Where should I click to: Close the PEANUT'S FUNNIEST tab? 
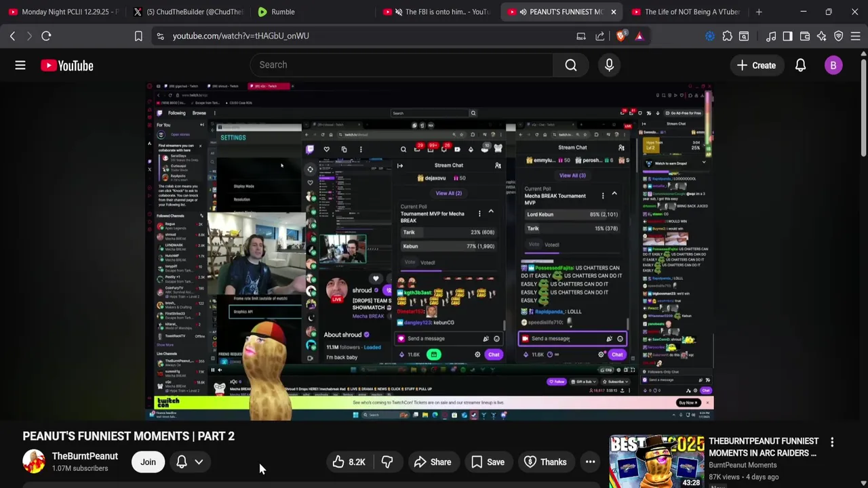(x=613, y=12)
